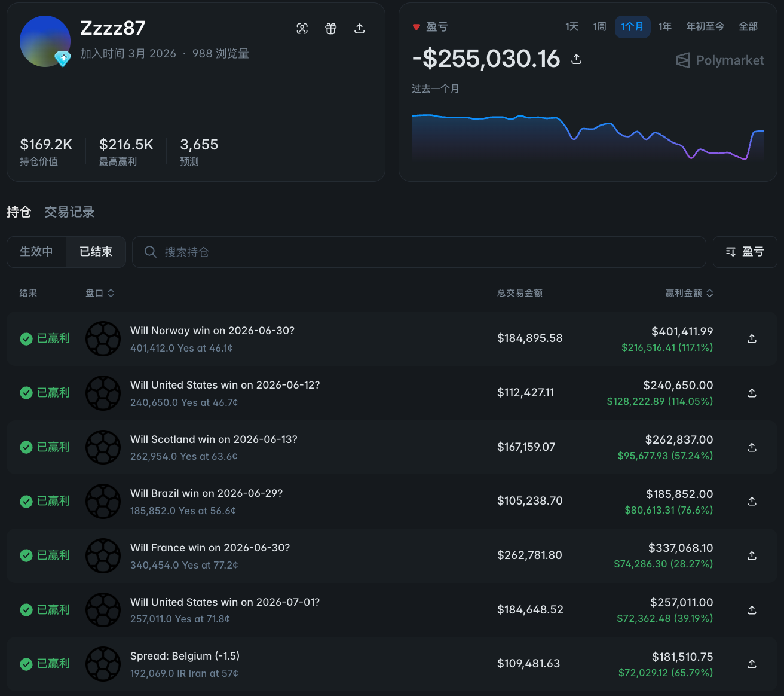The width and height of the screenshot is (784, 696).
Task: Switch to the 生效中 active positions filter
Action: (36, 252)
